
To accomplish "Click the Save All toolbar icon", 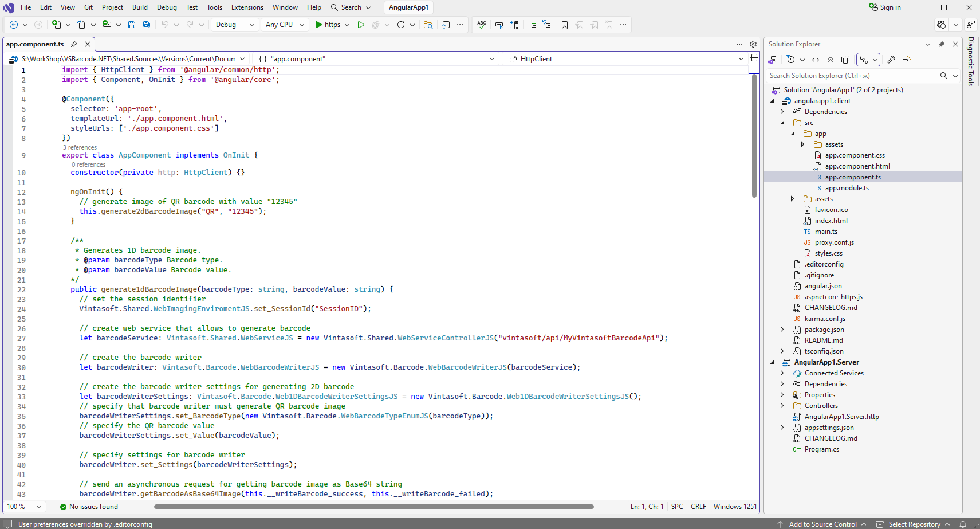I will 147,25.
